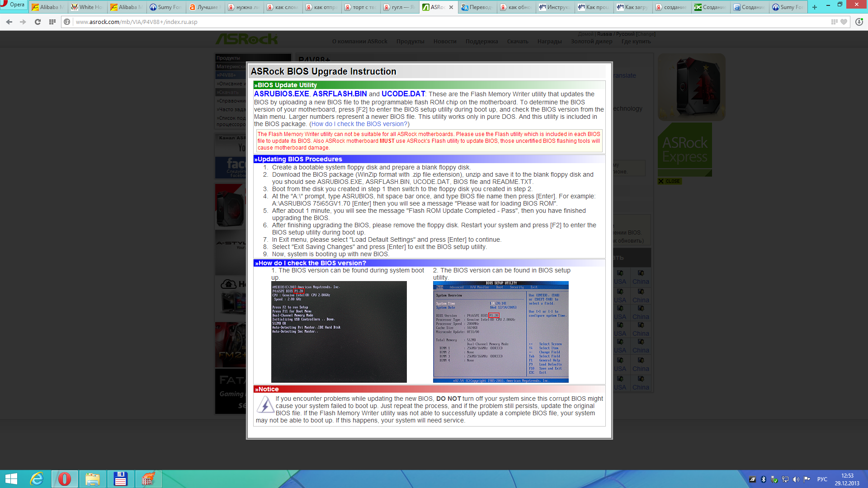Open a new tab with plus button
This screenshot has width=868, height=488.
pyautogui.click(x=815, y=7)
